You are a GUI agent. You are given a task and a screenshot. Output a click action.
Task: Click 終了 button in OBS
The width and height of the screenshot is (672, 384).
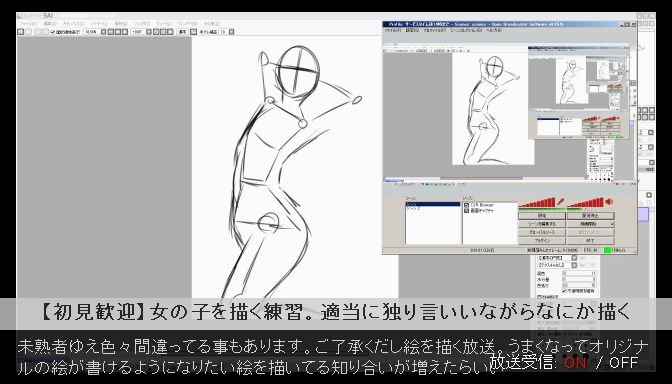(x=591, y=241)
